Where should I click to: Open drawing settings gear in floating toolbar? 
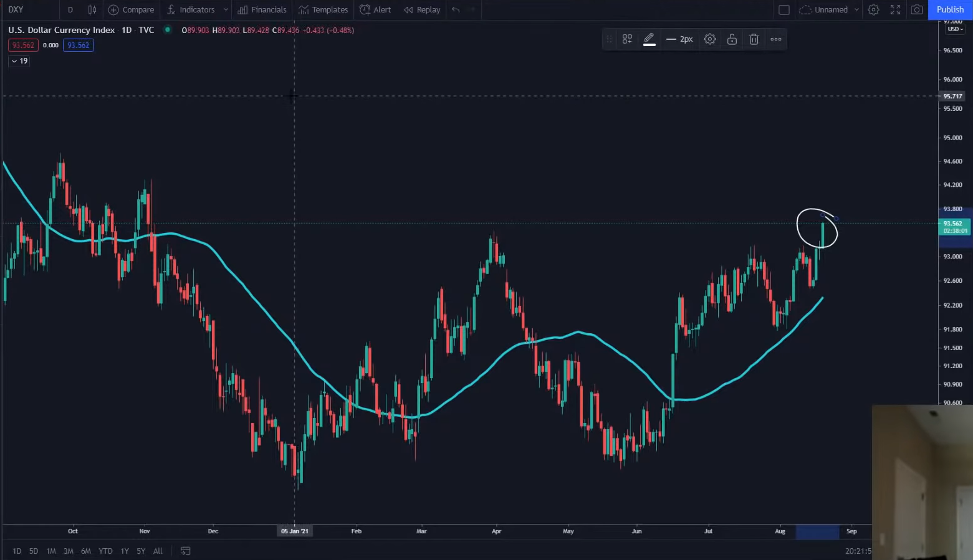pyautogui.click(x=709, y=39)
